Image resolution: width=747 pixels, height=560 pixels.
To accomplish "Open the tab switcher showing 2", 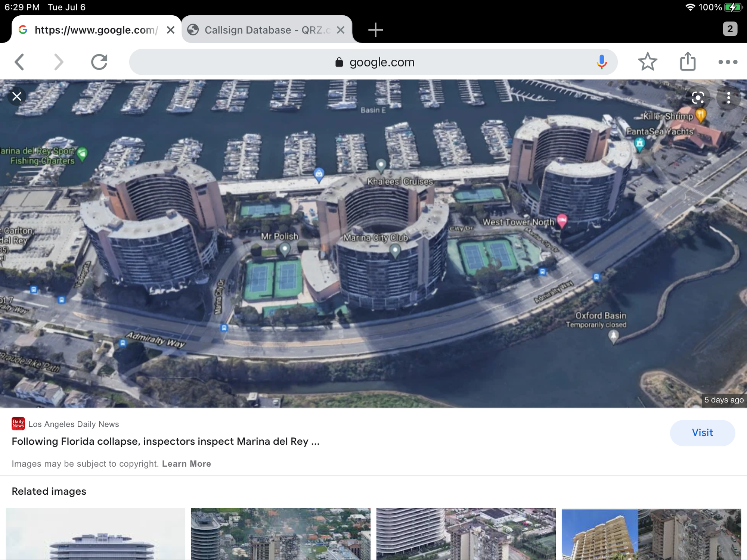I will coord(730,29).
